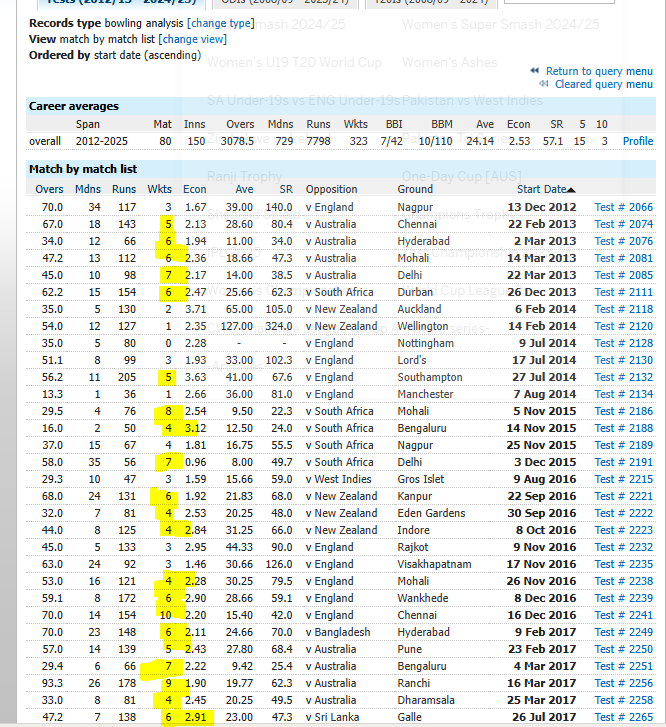Open scorecard Test # 2235
This screenshot has width=666, height=727.
click(623, 564)
